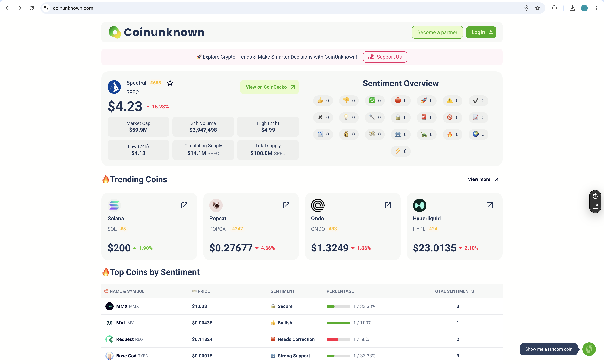Viewport: 604px width, 364px height.
Task: Pick the falling blue chart sentiment
Action: [x=323, y=134]
